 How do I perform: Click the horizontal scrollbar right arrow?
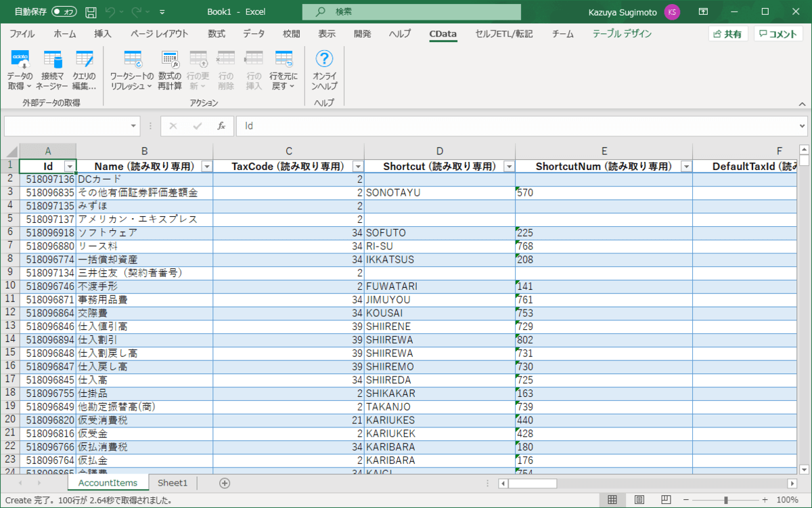click(x=792, y=483)
